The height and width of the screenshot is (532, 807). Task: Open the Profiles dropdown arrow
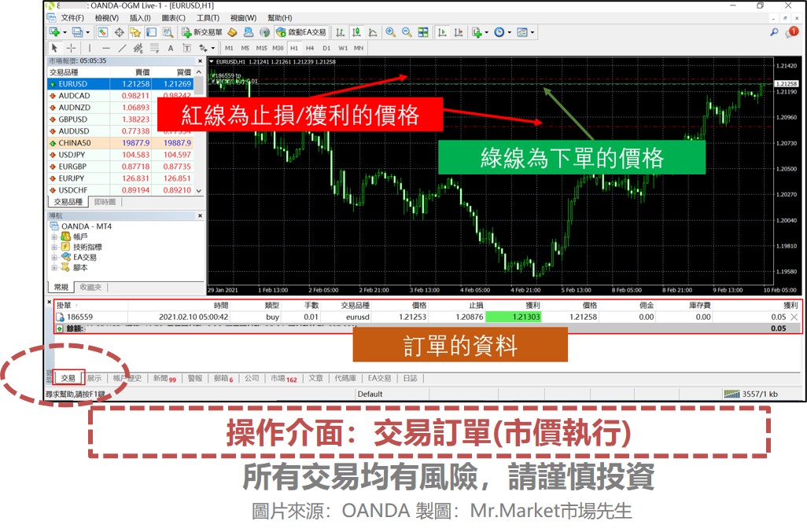(87, 32)
